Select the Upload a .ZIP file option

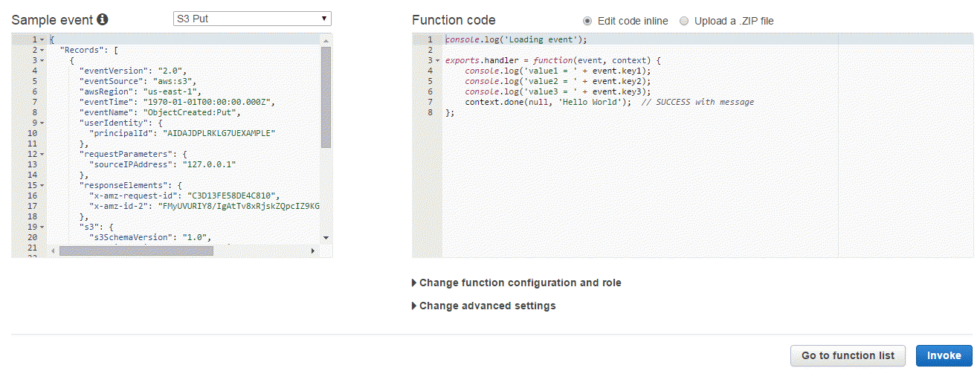(684, 21)
